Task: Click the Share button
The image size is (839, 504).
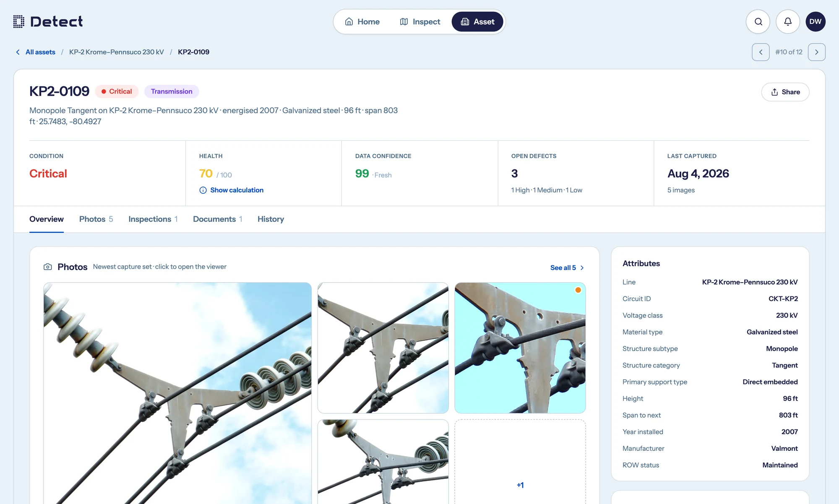Action: [785, 92]
